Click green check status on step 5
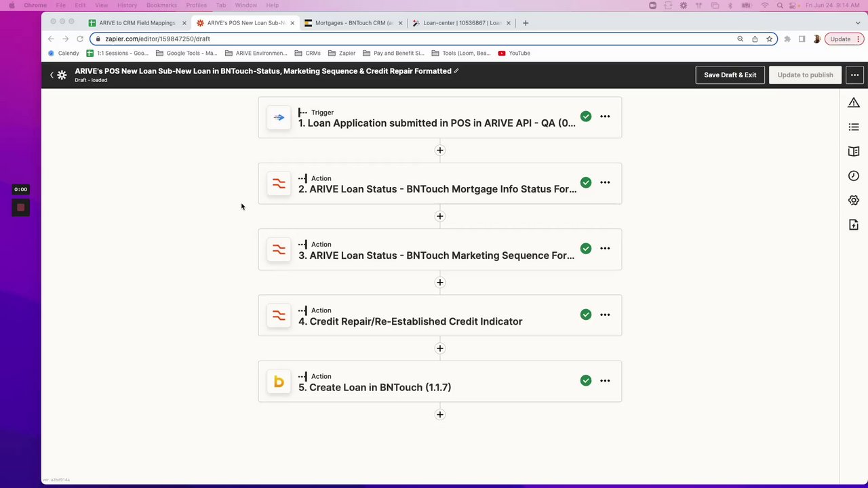Image resolution: width=868 pixels, height=488 pixels. [586, 381]
